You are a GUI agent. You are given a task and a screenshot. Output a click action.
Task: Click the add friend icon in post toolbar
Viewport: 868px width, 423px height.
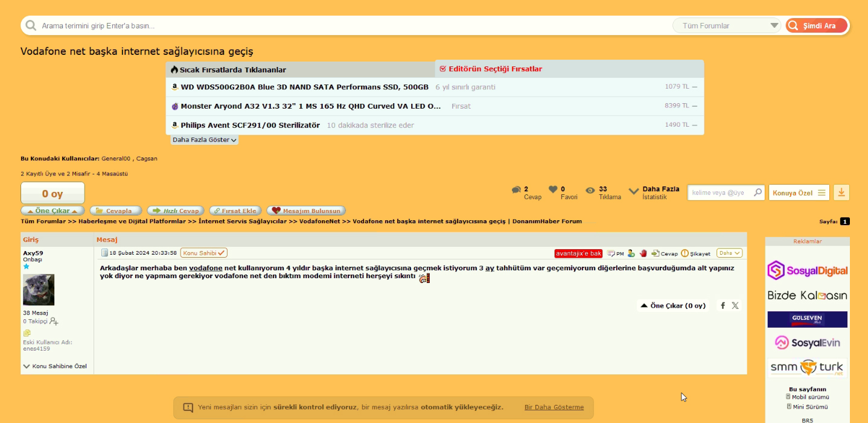pos(631,253)
